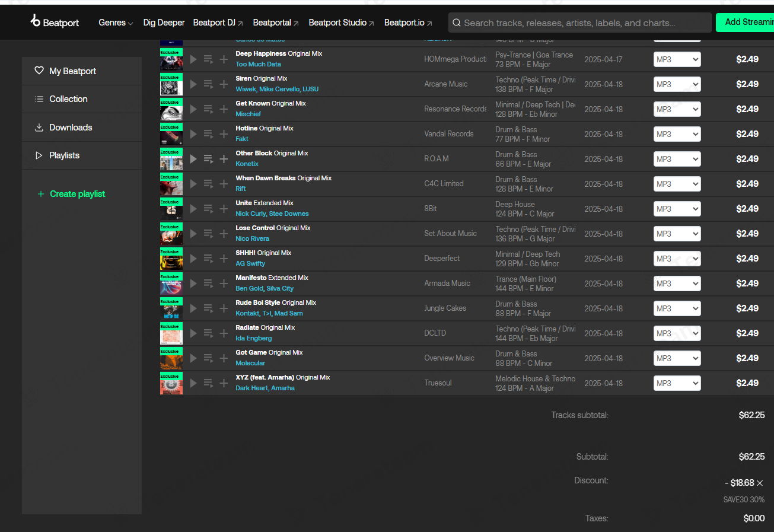This screenshot has width=774, height=532.
Task: Add Manifesto to the queue
Action: [x=208, y=283]
